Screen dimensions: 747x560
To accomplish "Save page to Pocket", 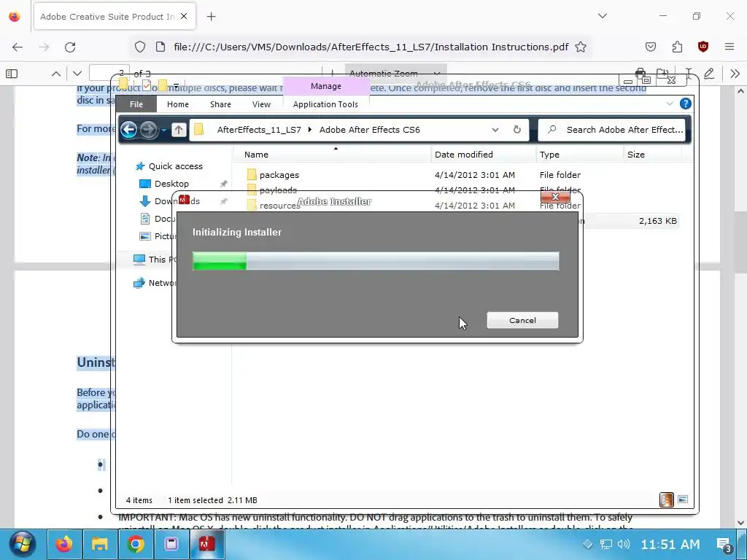I will [650, 47].
